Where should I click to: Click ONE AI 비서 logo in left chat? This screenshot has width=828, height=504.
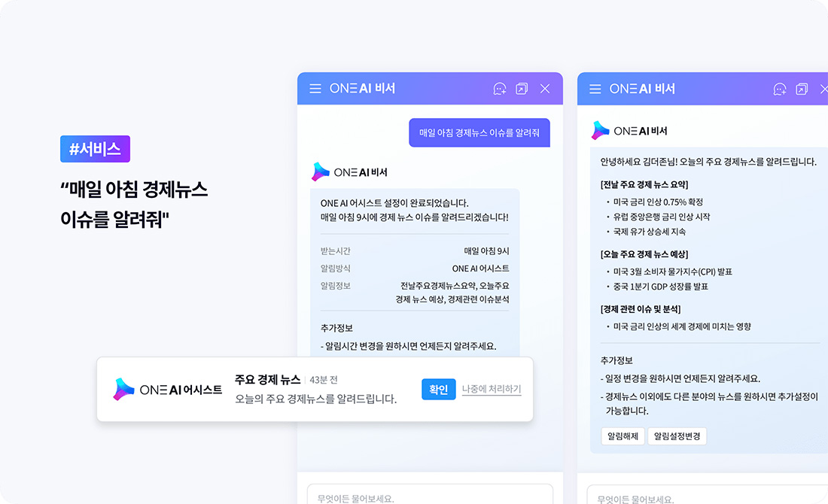[x=349, y=172]
